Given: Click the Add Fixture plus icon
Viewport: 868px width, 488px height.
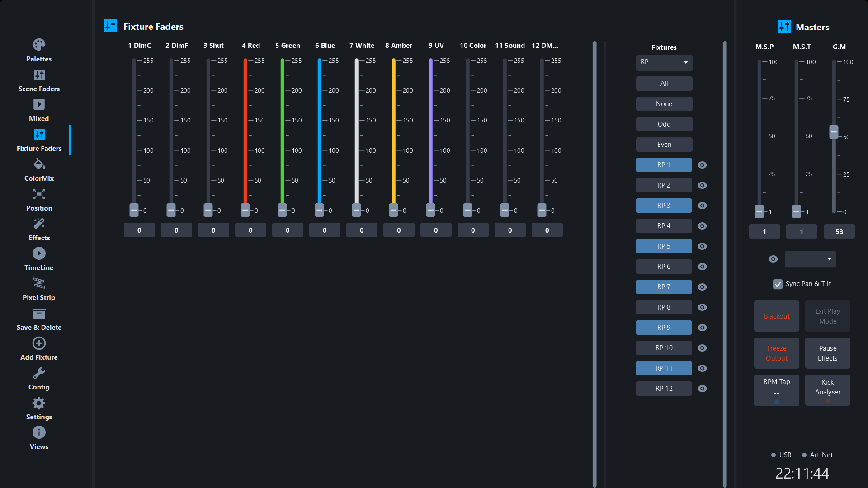Looking at the screenshot, I should click(x=39, y=343).
